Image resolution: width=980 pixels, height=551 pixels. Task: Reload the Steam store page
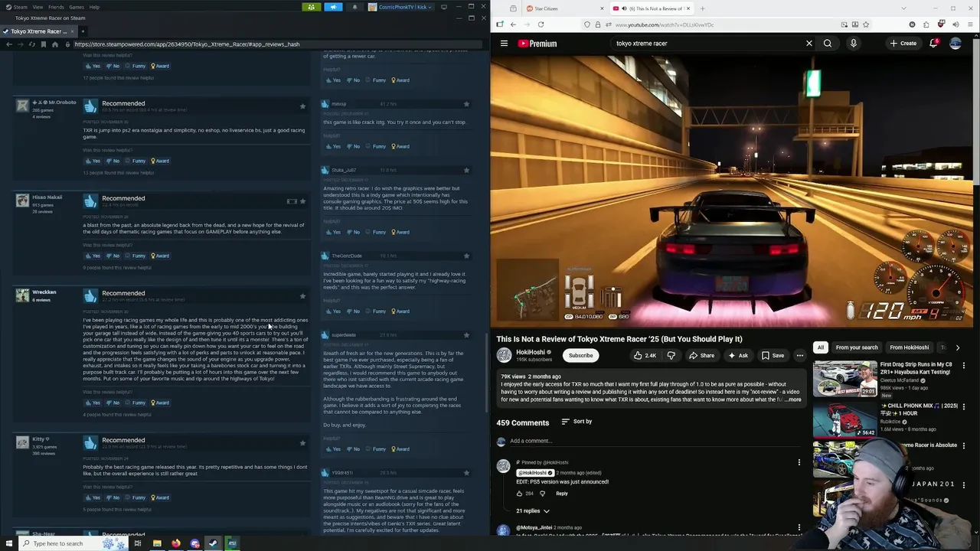click(32, 44)
